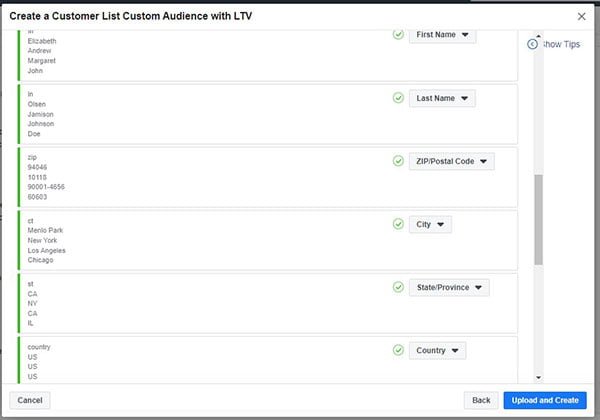Click the scrollbar up arrow
This screenshot has width=600, height=420.
[x=538, y=36]
